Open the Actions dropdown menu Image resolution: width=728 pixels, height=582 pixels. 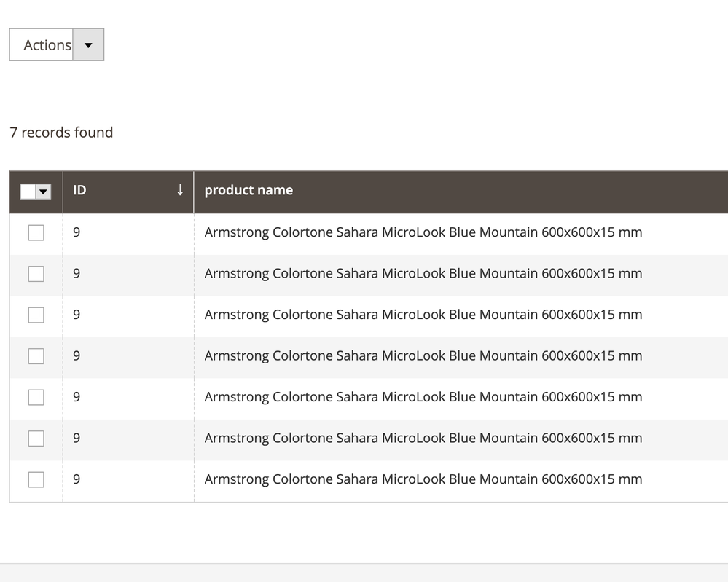(x=57, y=44)
